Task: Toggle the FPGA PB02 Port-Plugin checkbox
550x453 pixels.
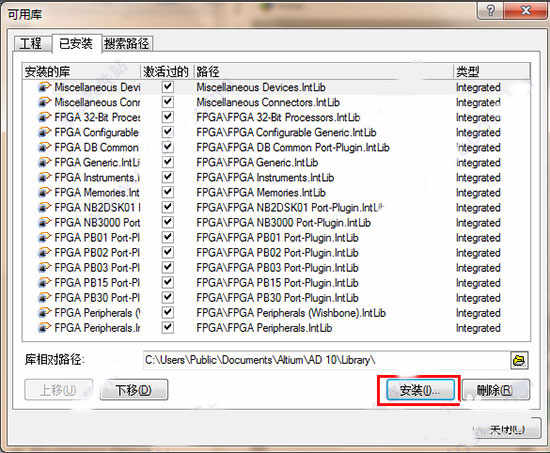Action: click(168, 252)
